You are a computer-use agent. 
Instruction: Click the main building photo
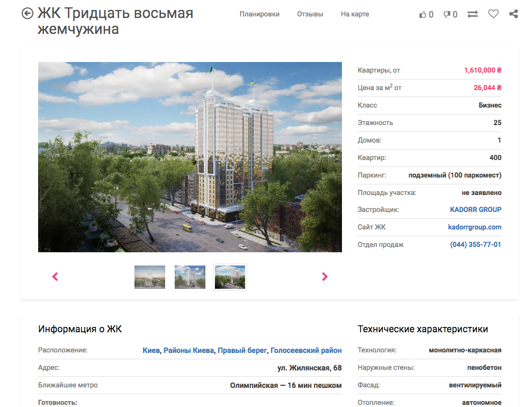point(190,157)
